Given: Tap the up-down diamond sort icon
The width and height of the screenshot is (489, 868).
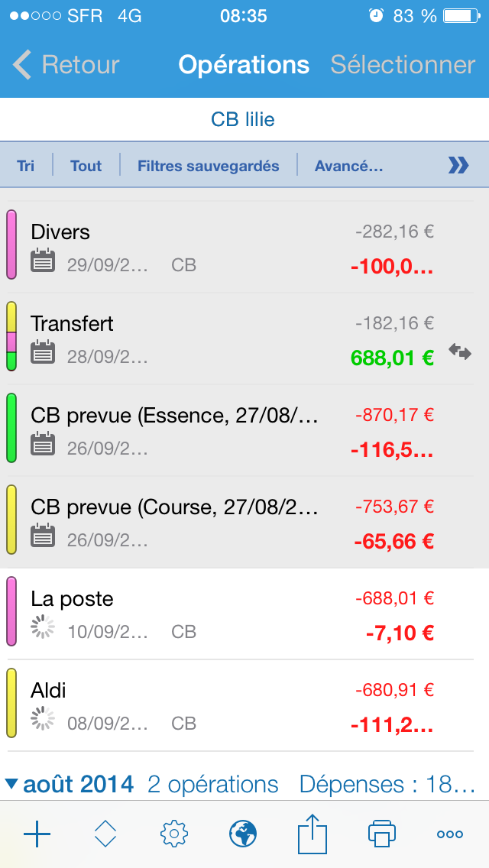Looking at the screenshot, I should pos(105,834).
